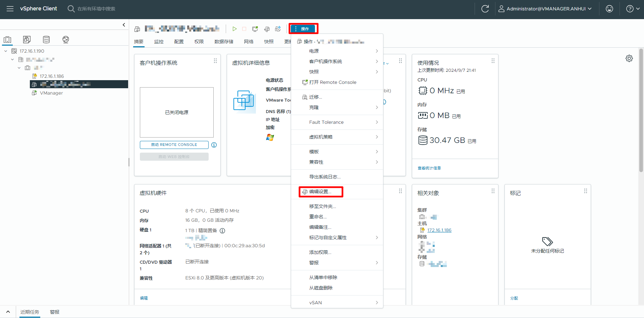Open the Networking inventory view icon
Screen dimensions: 644x318
(66, 40)
